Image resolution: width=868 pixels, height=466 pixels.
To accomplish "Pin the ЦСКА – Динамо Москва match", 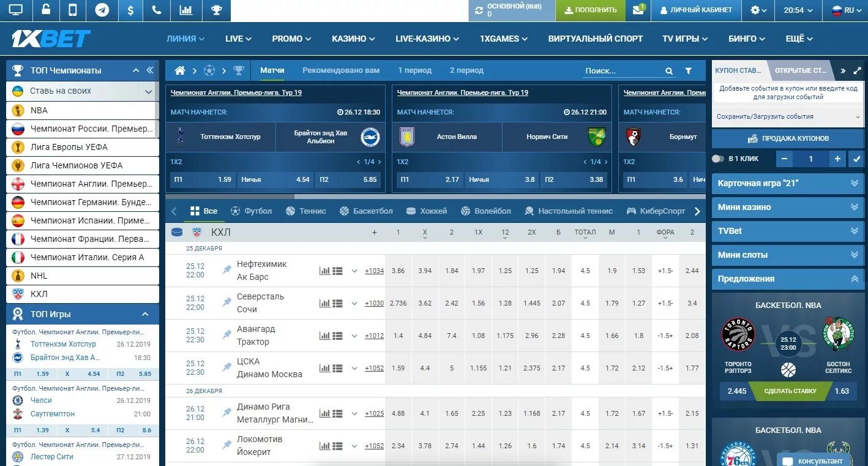I will coord(227,367).
